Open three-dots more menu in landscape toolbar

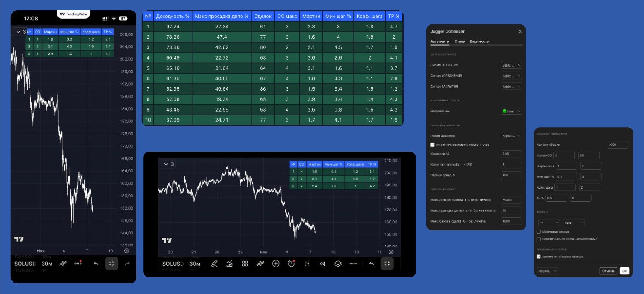pyautogui.click(x=353, y=264)
